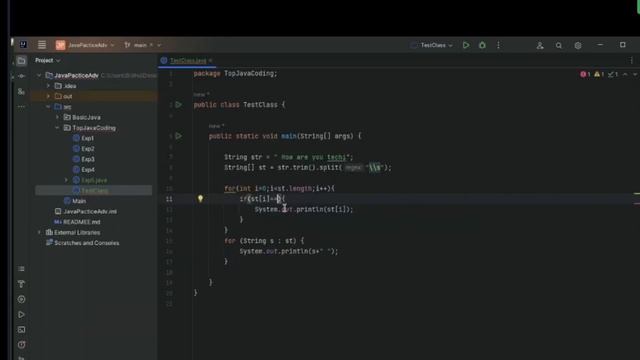640x360 pixels.
Task: Expand the out folder
Action: pyautogui.click(x=48, y=96)
